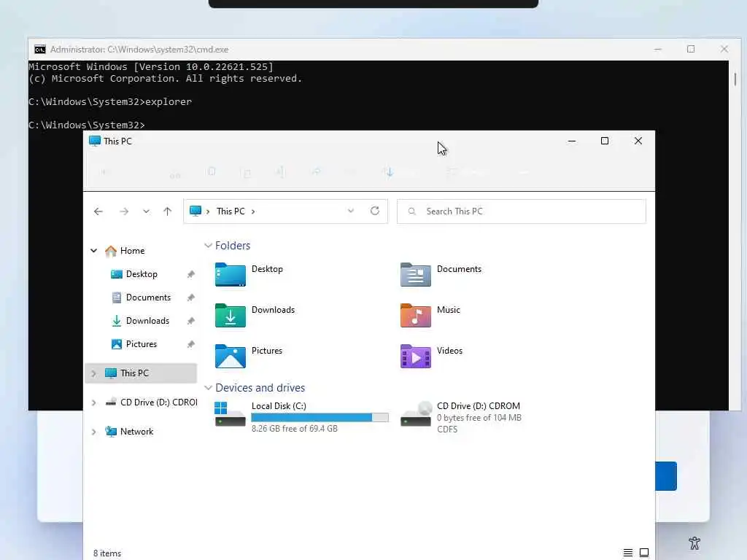Click the cmd.exe window title icon

click(x=40, y=50)
